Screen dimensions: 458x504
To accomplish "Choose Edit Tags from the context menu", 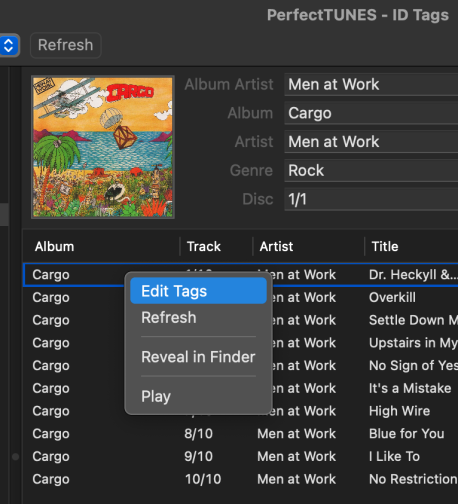I will click(x=198, y=291).
